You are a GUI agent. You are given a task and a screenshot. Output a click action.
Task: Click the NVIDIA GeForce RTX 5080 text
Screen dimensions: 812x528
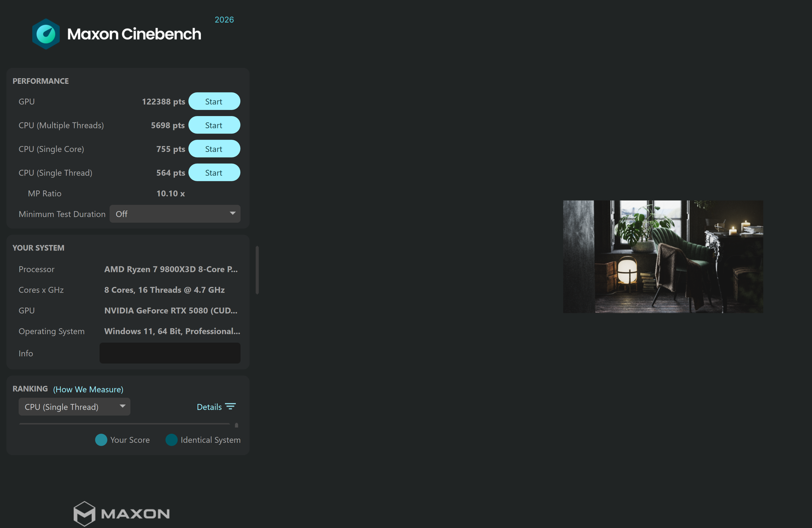(170, 310)
